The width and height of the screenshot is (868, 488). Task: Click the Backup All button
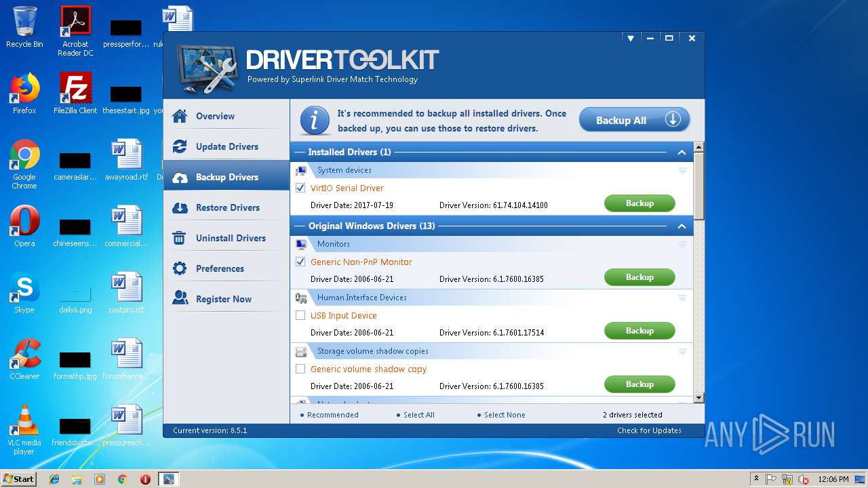click(634, 120)
